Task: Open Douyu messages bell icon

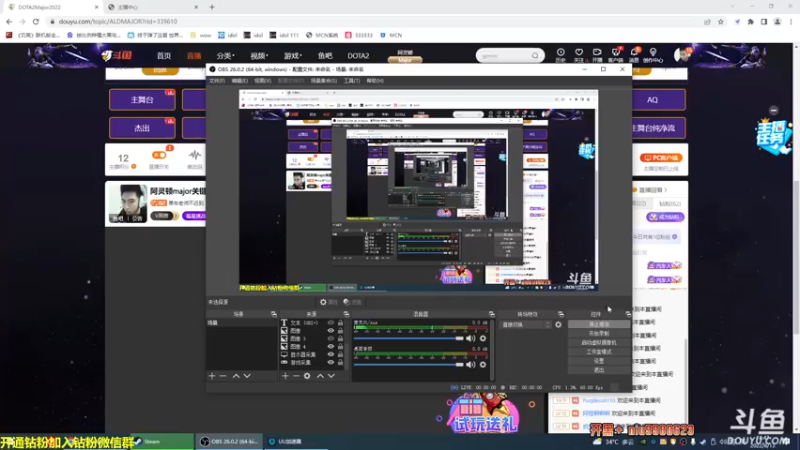Action: [634, 55]
